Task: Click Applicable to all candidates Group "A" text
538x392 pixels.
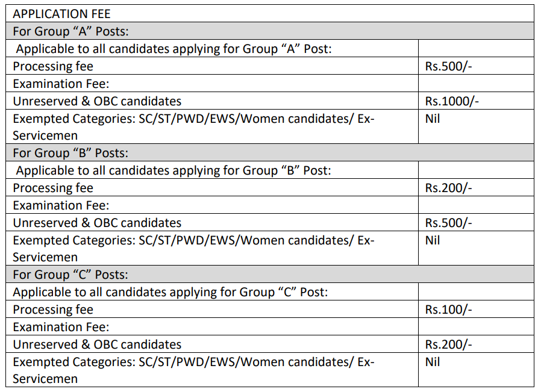Action: point(174,49)
